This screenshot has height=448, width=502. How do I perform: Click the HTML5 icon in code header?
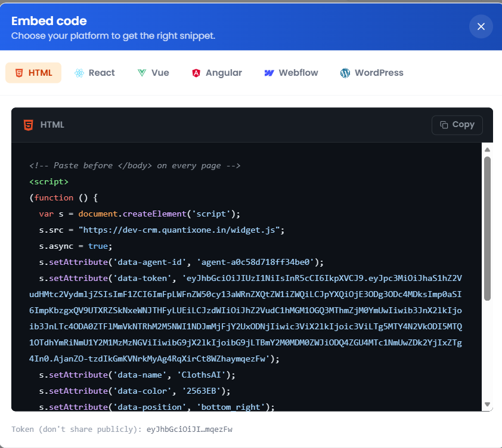tap(29, 125)
